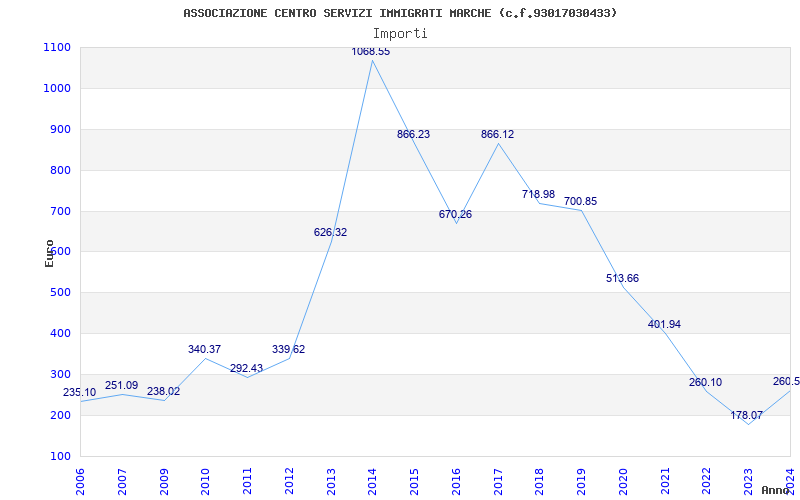Click the x-axis year 2010

205,482
